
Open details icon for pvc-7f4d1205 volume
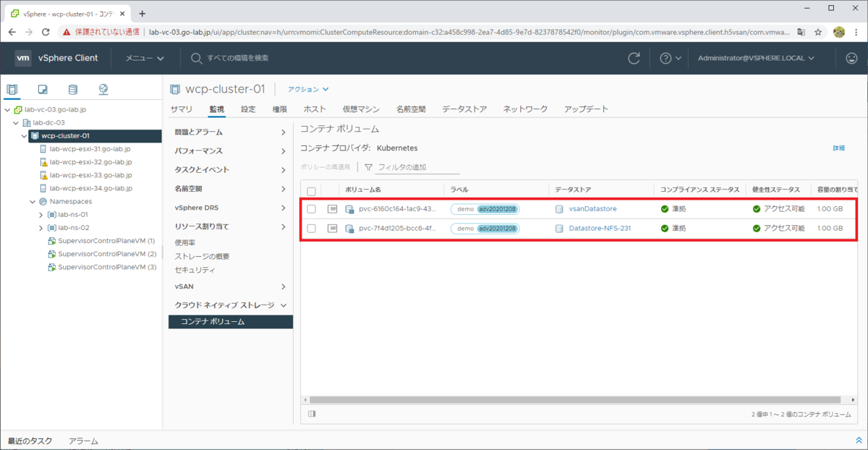pyautogui.click(x=332, y=228)
